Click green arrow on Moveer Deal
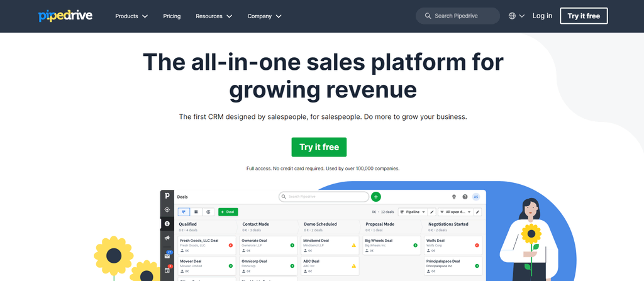This screenshot has width=644, height=281. click(x=230, y=266)
